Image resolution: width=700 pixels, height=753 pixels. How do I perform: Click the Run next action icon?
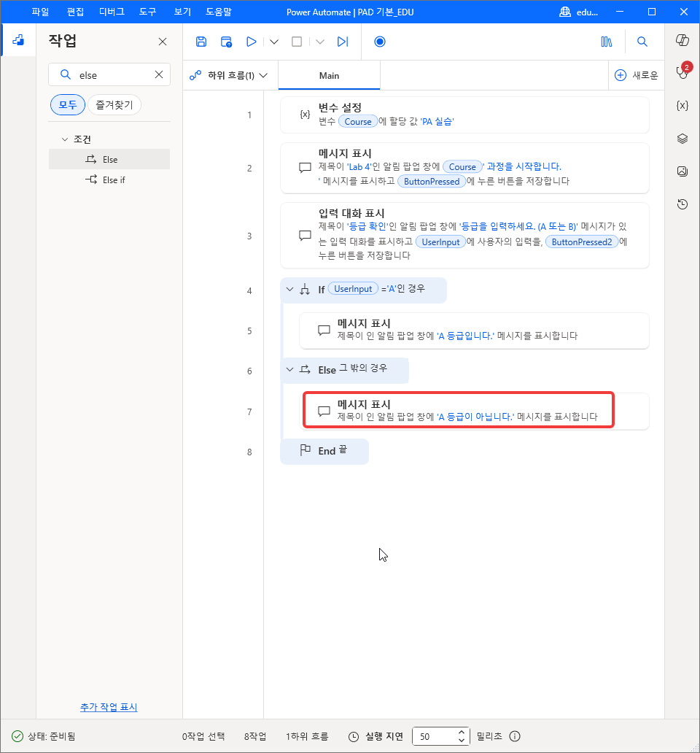pyautogui.click(x=343, y=42)
